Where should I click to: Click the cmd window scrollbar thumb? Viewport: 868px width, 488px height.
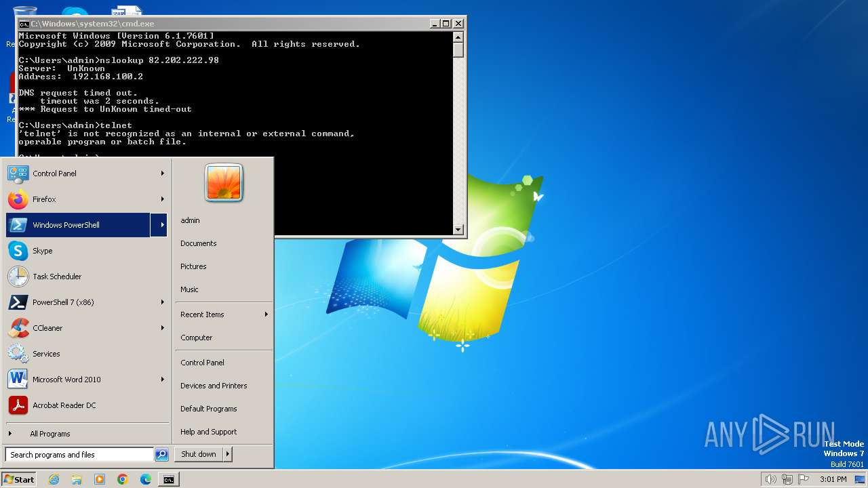pyautogui.click(x=458, y=50)
